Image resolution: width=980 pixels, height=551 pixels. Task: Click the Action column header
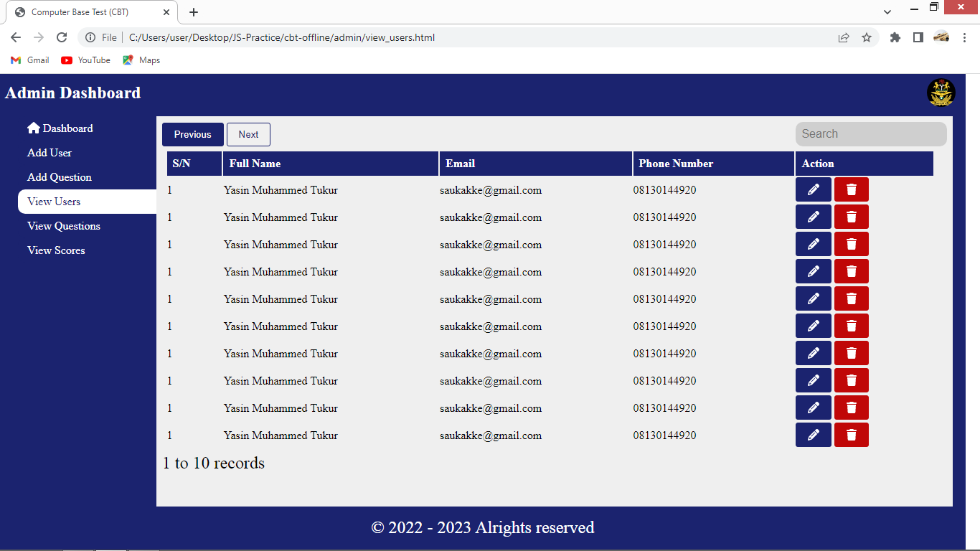(x=864, y=164)
